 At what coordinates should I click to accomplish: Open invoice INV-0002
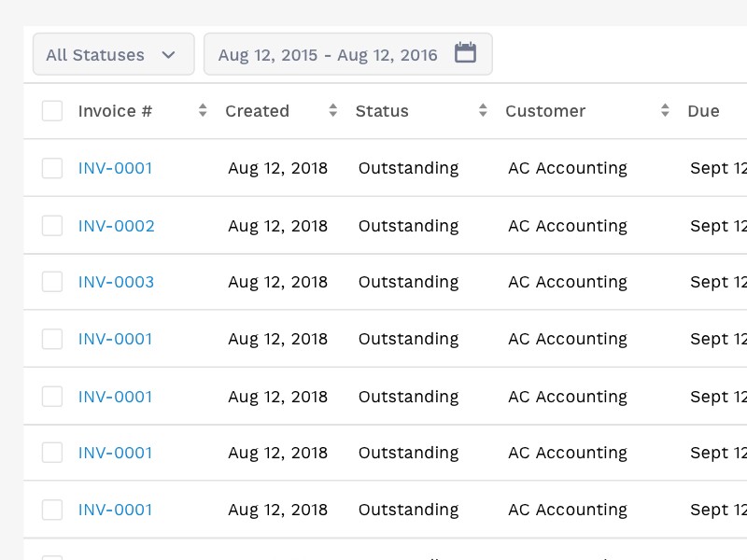[116, 225]
